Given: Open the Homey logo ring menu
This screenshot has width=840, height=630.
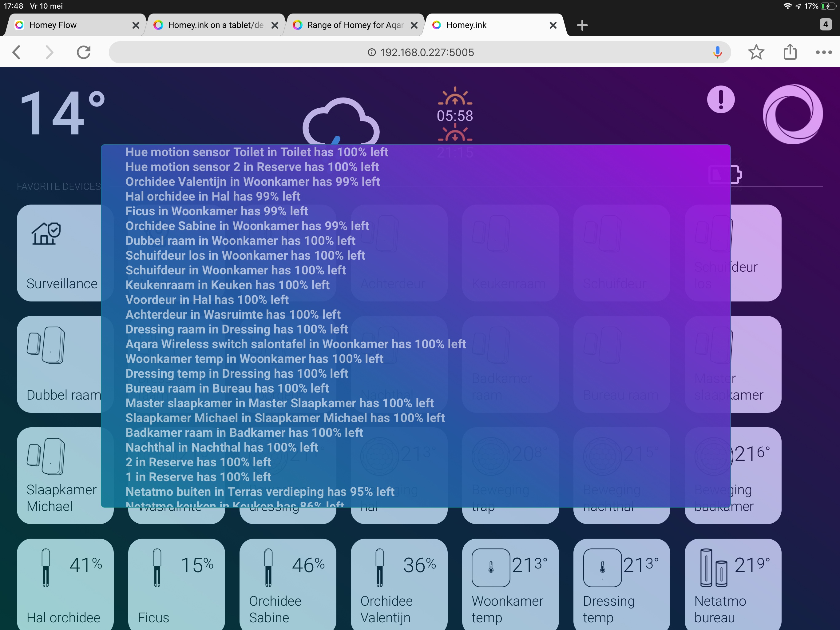Looking at the screenshot, I should click(x=793, y=114).
